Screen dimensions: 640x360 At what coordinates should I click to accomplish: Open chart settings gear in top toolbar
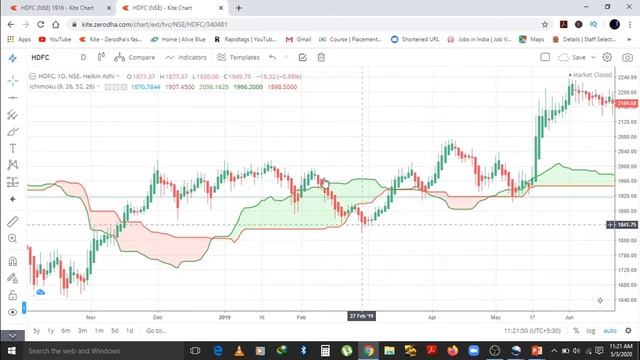[x=607, y=58]
